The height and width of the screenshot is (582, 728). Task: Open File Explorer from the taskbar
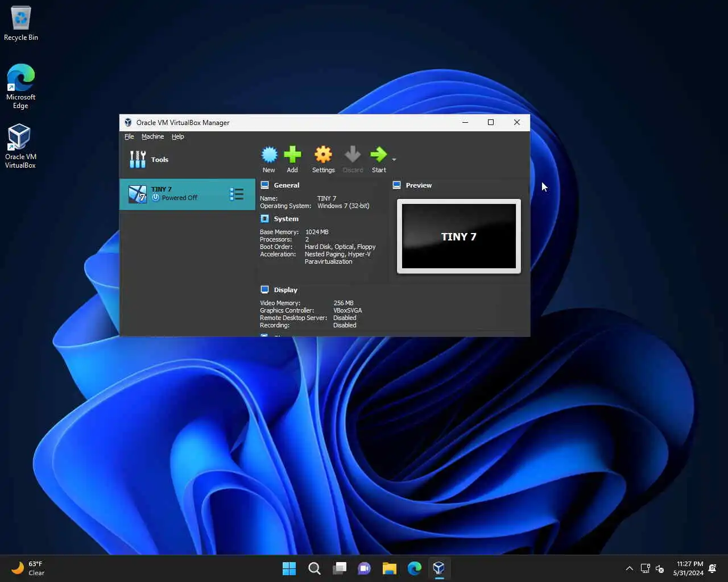click(390, 568)
